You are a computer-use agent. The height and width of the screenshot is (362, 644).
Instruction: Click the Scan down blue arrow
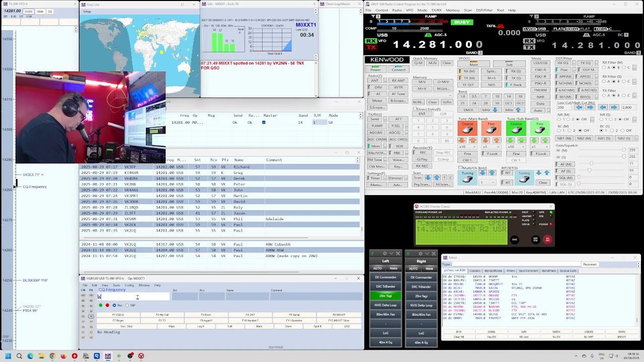coord(428,177)
